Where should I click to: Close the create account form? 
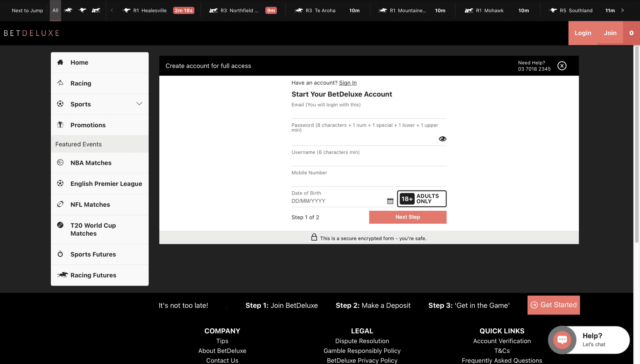[x=562, y=66]
